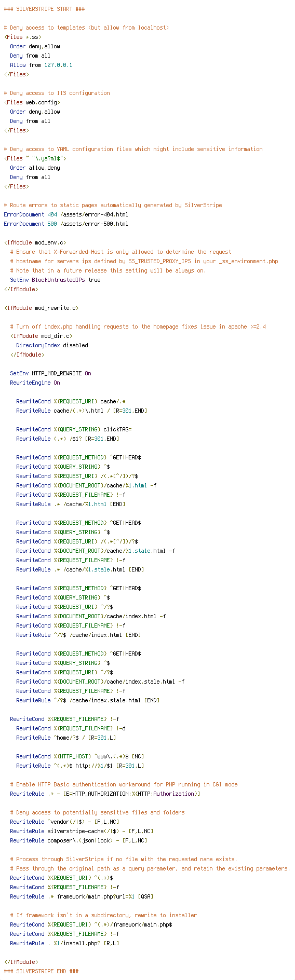Screen dimensions: 295x980
Task: Click the RewriteEngine On line
Action: coord(35,383)
